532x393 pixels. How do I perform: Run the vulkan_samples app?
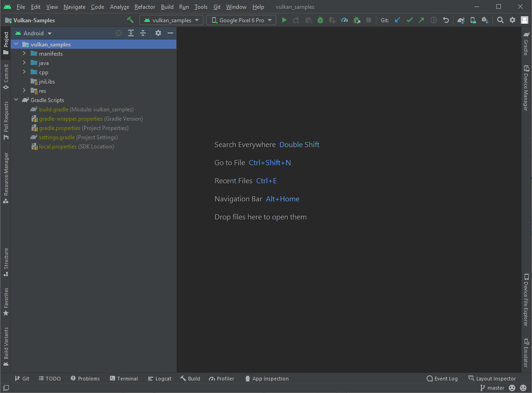coord(284,20)
